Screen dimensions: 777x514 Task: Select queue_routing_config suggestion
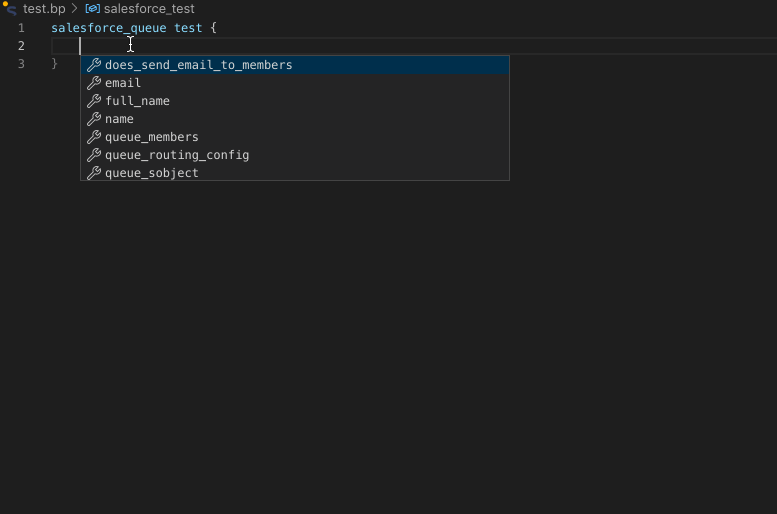295,155
